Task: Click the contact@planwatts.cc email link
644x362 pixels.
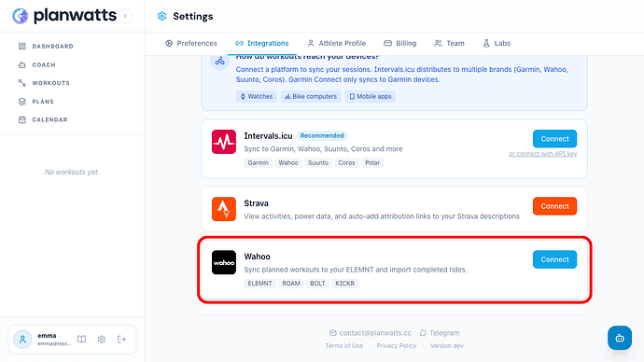Action: point(371,333)
